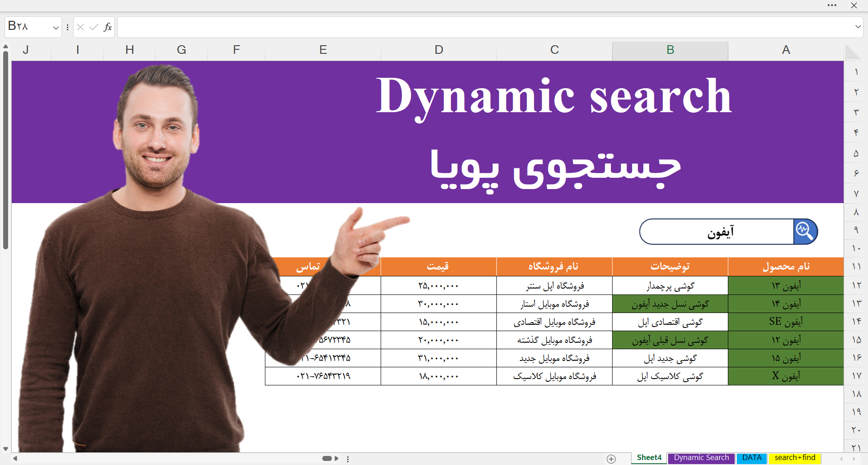Click the right arrow of horizontal scrollbar
The height and width of the screenshot is (465, 868).
[x=336, y=459]
